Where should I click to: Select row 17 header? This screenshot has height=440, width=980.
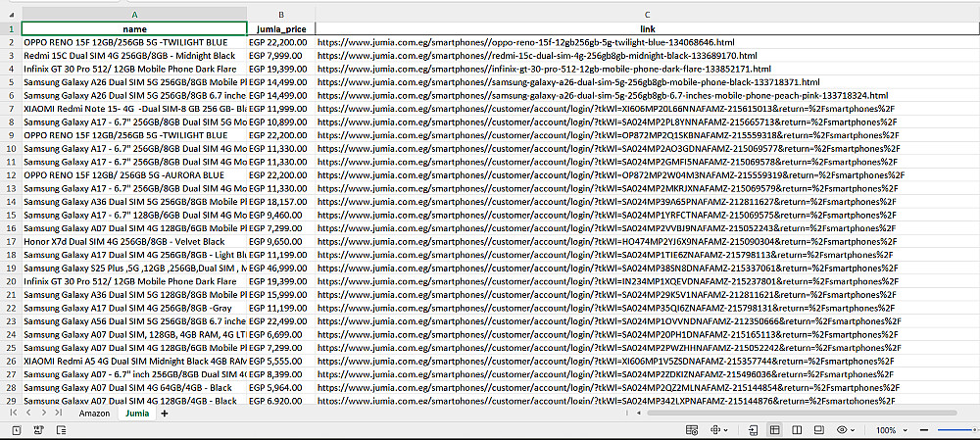pyautogui.click(x=11, y=241)
